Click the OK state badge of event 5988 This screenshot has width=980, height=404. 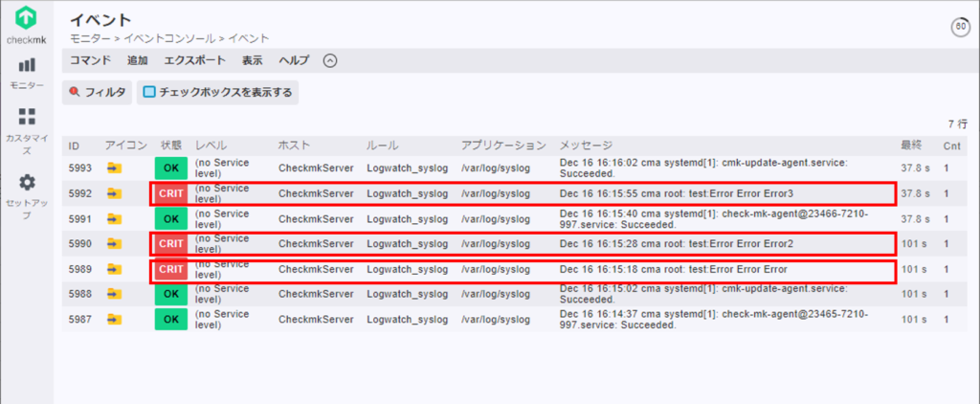[x=170, y=294]
